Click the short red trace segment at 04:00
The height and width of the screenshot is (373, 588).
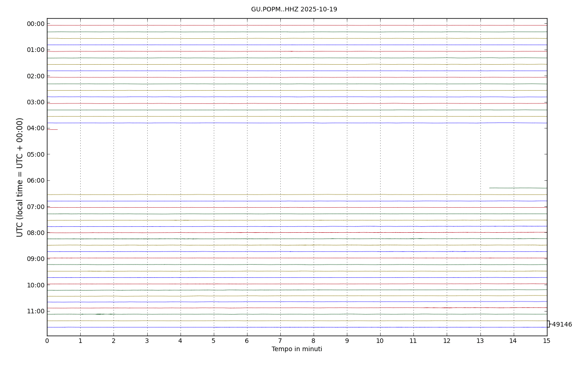pyautogui.click(x=52, y=130)
